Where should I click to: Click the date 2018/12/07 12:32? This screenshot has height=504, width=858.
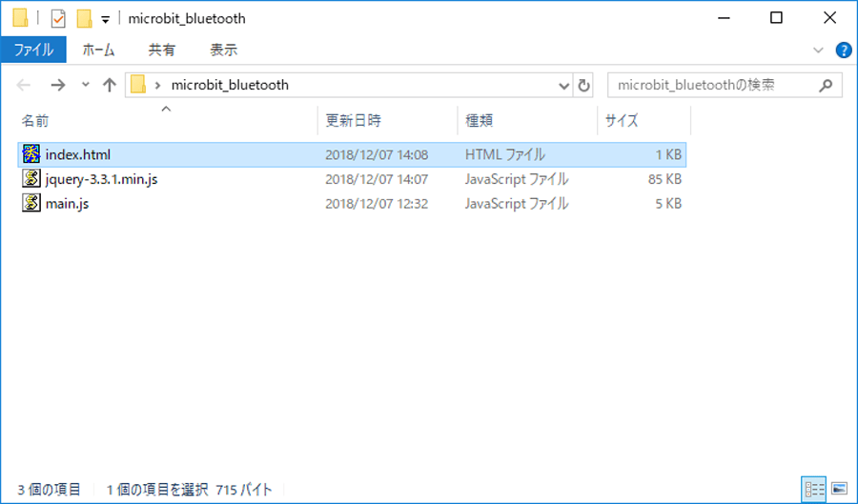[x=377, y=204]
